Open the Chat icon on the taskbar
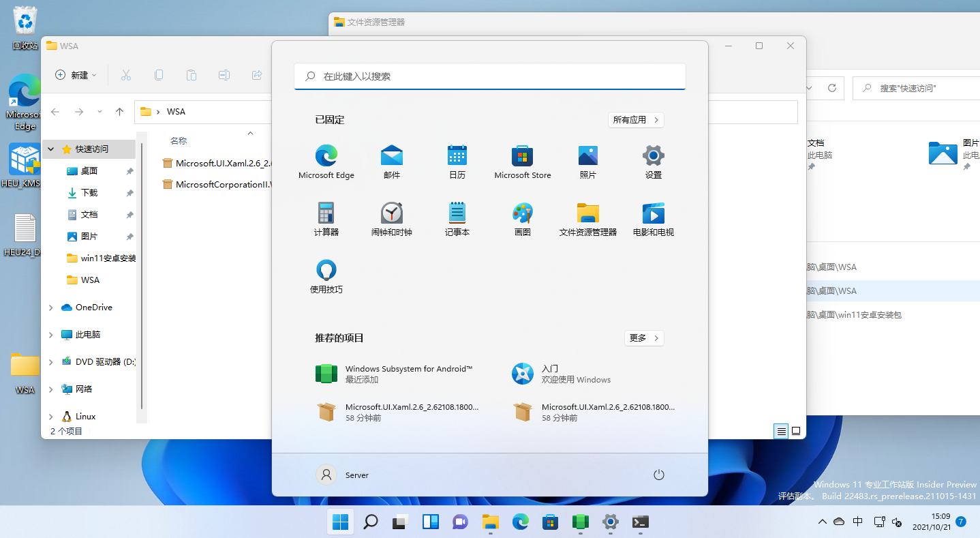Screen dimensions: 980x538 461,522
